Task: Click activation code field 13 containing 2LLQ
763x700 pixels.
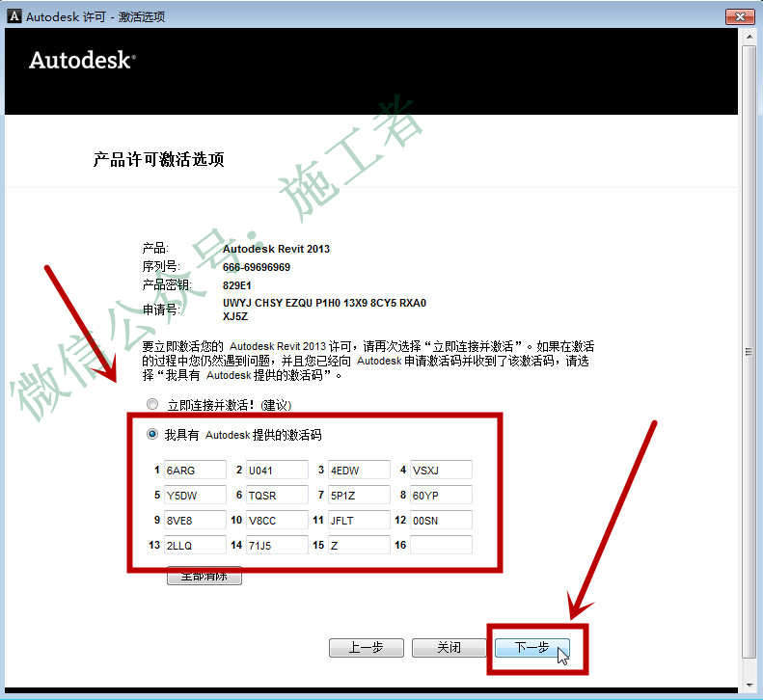Action: pos(195,546)
